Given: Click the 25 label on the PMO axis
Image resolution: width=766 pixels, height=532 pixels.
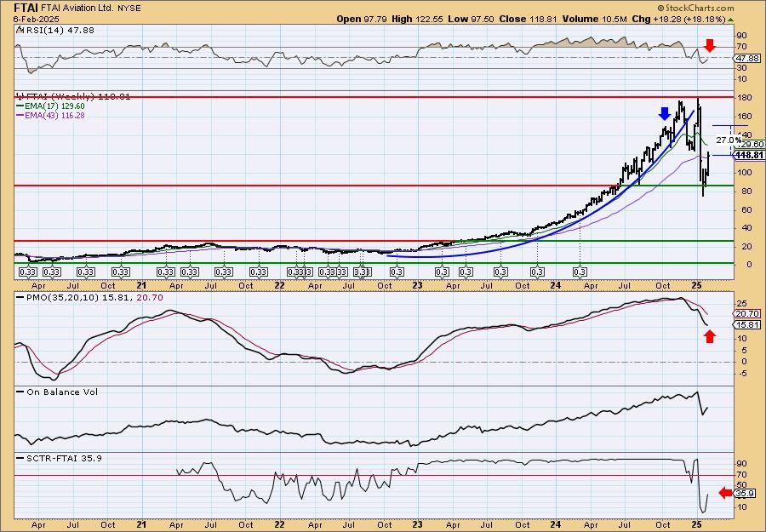Looking at the screenshot, I should click(741, 303).
